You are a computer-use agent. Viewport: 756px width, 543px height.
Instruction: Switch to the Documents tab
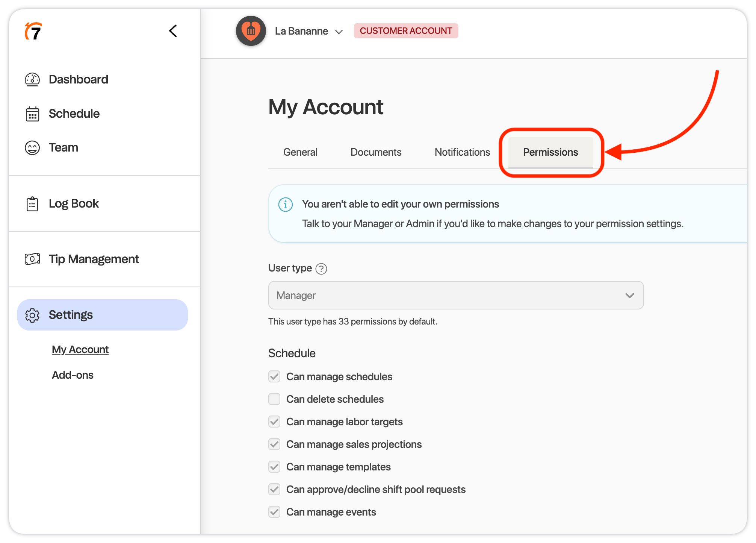click(376, 152)
